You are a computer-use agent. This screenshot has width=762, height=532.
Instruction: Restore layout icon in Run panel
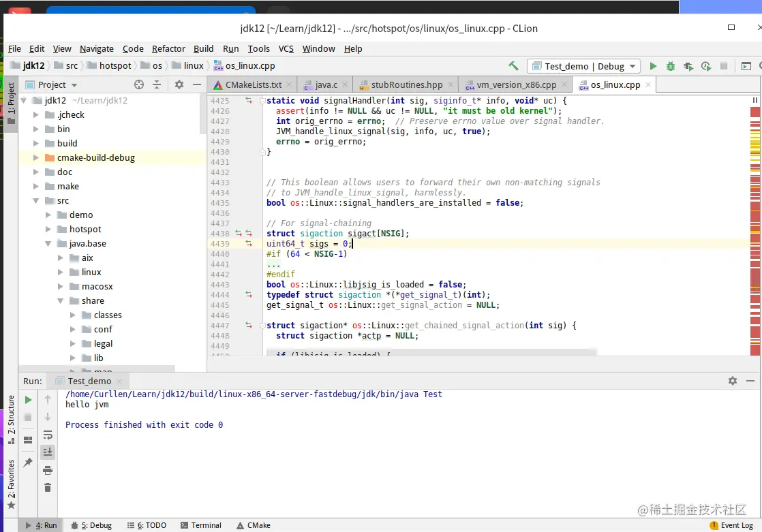tap(28, 439)
